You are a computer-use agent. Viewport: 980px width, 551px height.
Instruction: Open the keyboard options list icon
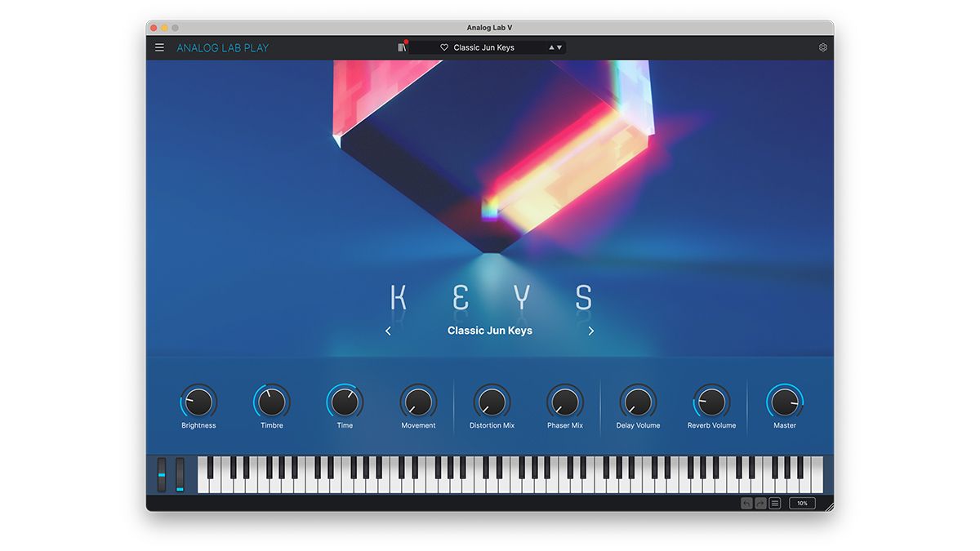click(774, 503)
